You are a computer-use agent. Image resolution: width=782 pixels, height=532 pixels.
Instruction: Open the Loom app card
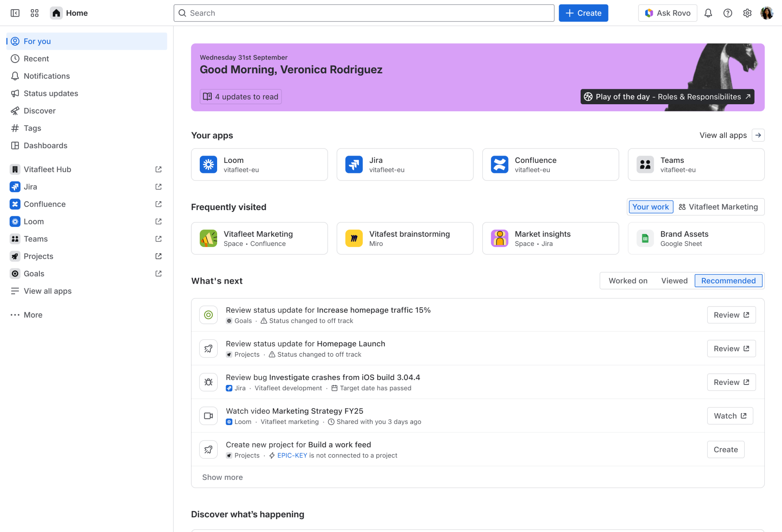(259, 164)
